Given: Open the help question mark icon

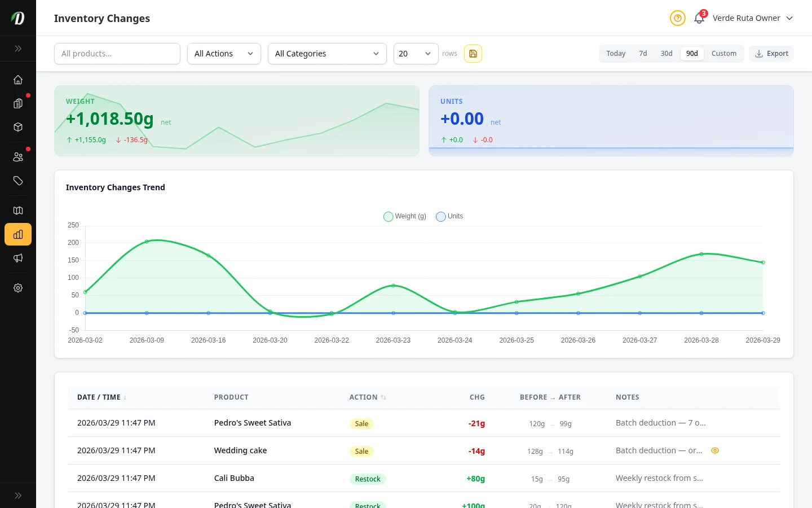Looking at the screenshot, I should tap(678, 18).
